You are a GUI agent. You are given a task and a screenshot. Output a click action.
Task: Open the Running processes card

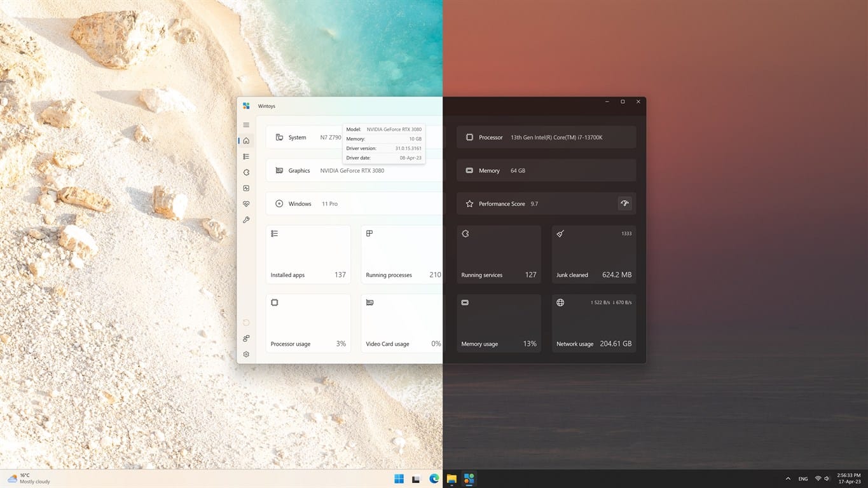point(402,254)
